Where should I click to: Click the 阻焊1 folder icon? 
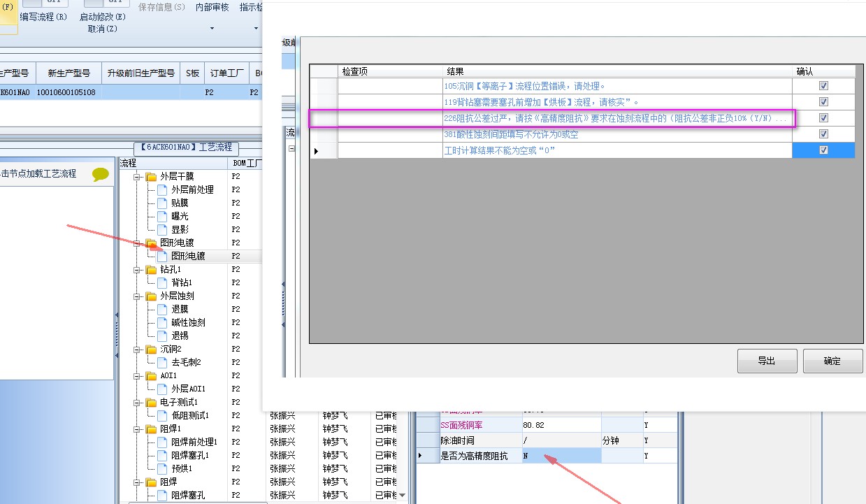(x=152, y=429)
